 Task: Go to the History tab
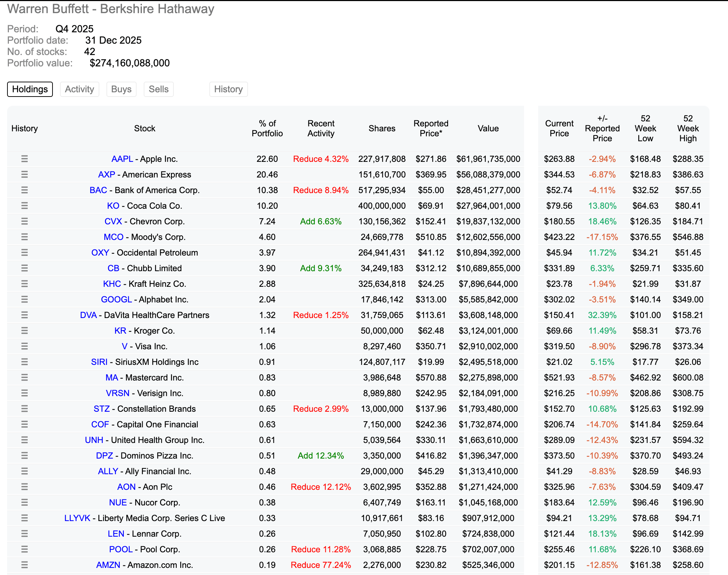[228, 89]
